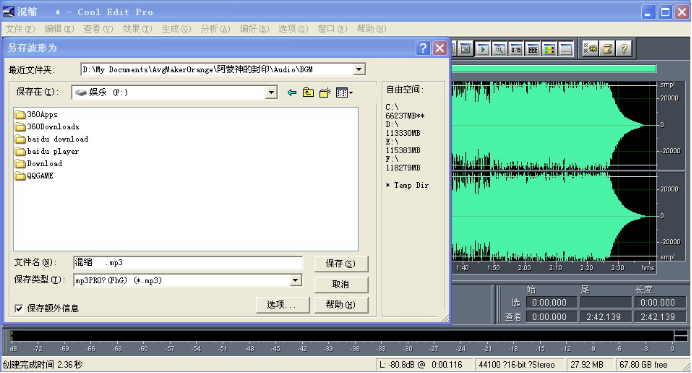Open the 生成 menu

point(176,29)
